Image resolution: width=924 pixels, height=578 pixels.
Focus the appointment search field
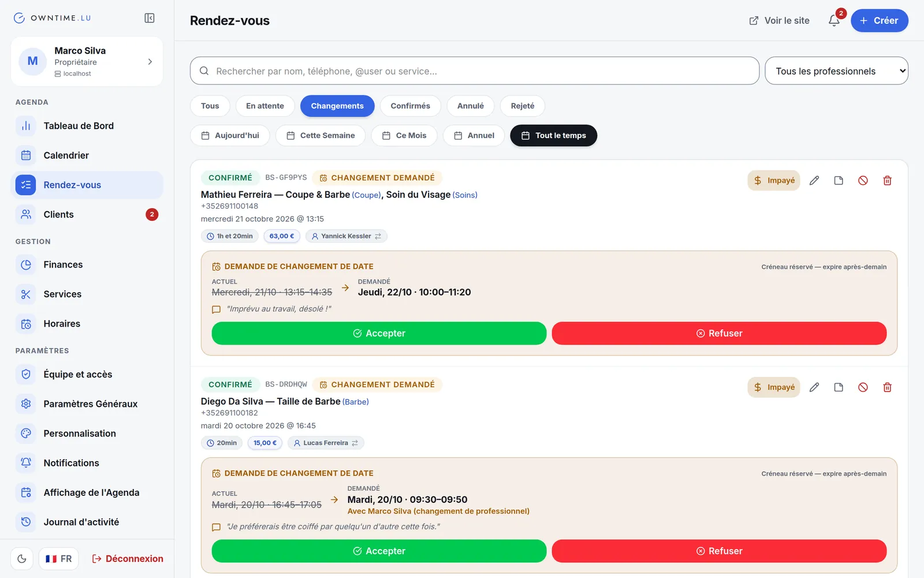[474, 71]
